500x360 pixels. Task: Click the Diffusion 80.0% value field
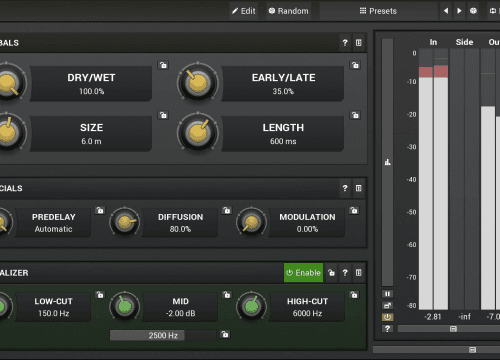pos(180,223)
